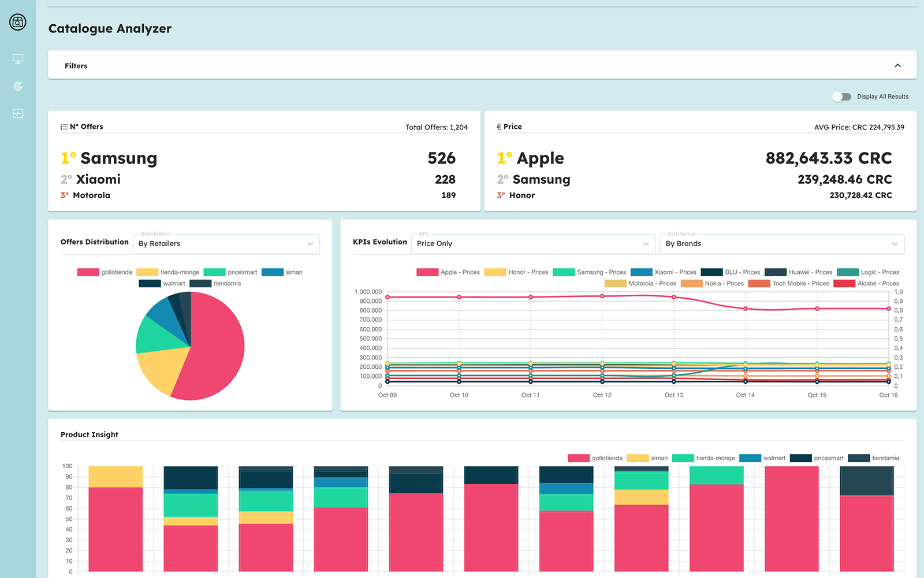Open the radar target sidebar icon

coord(18,86)
